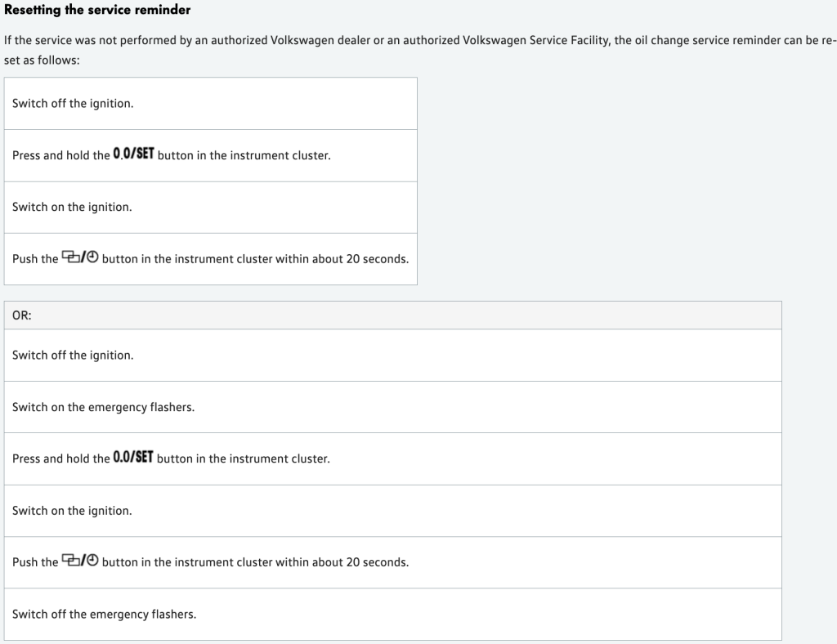Click the 'Resetting the service reminder' heading
The image size is (837, 644).
click(x=97, y=10)
